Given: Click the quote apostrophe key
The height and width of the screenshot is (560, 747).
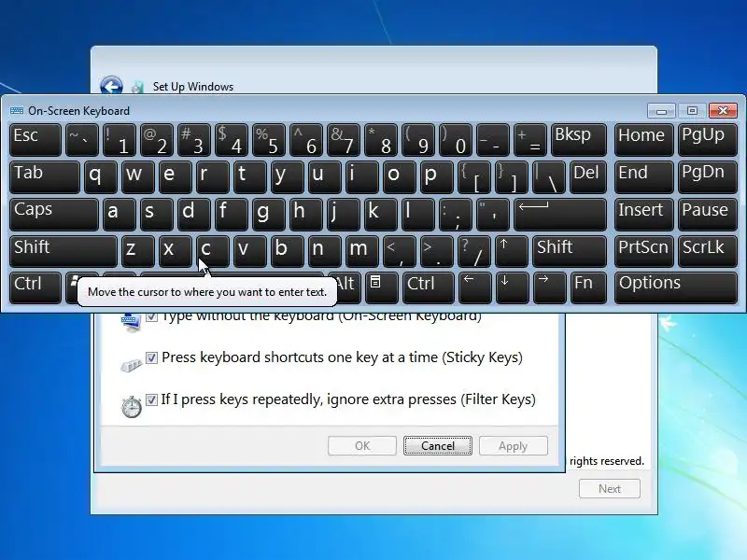Looking at the screenshot, I should click(x=493, y=214).
